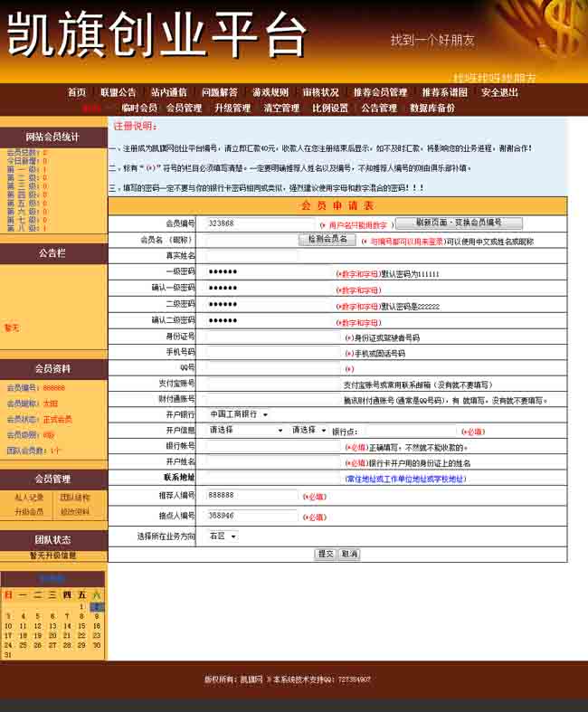Open the first 开户信息 请选择 dropdown
Screen dimensions: 588x712
pyautogui.click(x=246, y=431)
